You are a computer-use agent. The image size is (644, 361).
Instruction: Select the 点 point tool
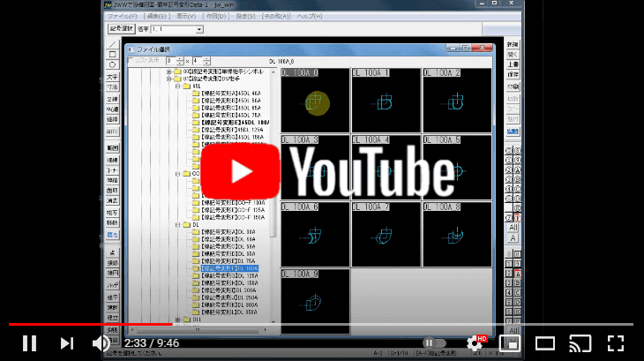click(x=112, y=252)
